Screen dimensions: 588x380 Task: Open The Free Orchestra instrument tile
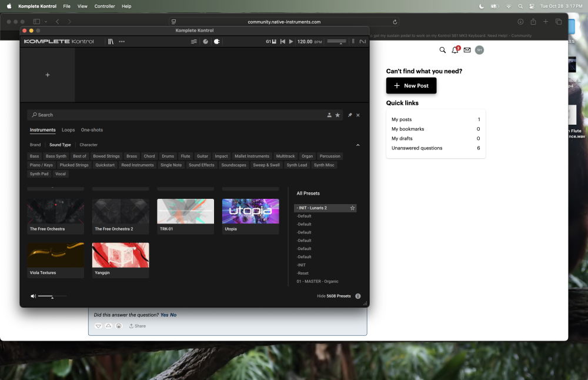tap(55, 216)
